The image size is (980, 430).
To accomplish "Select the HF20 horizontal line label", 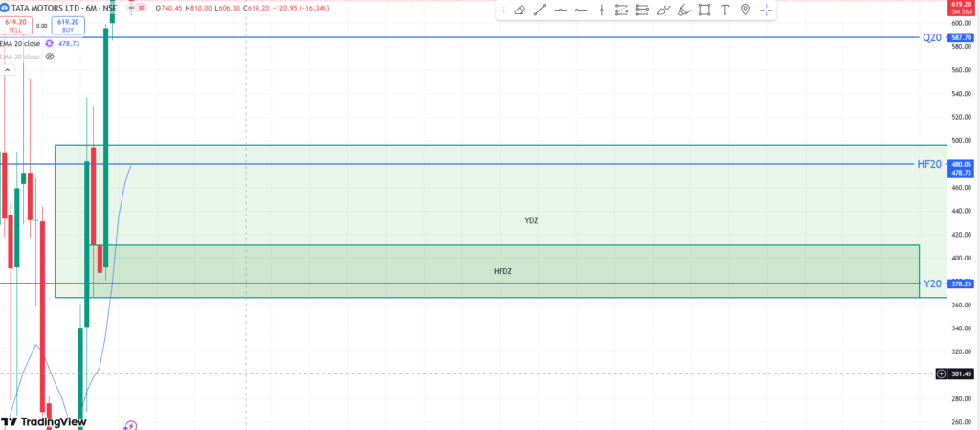I will [928, 165].
